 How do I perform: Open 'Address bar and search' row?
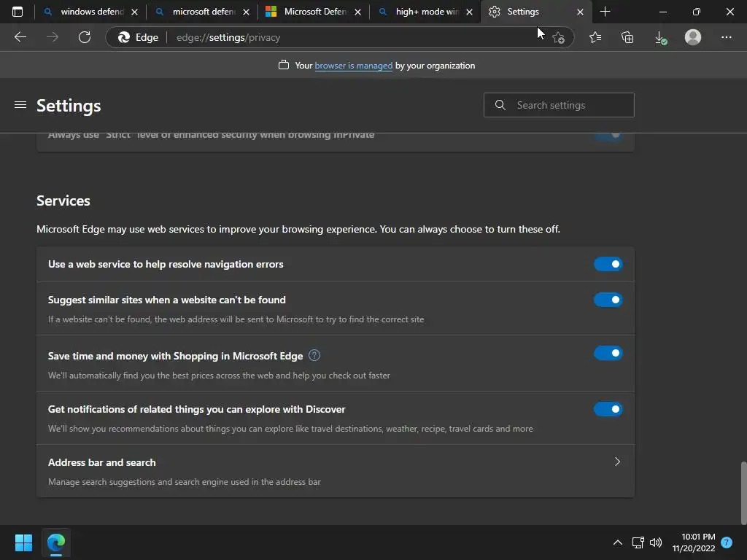(x=336, y=472)
